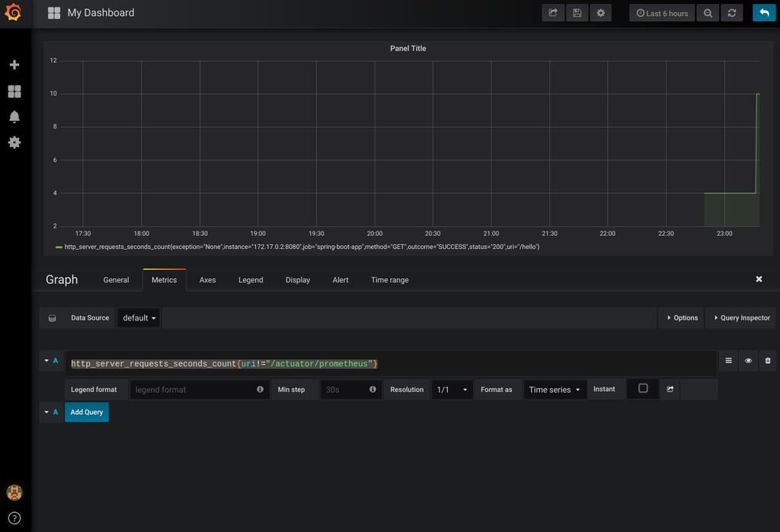
Task: Switch to the General tab
Action: pos(116,280)
